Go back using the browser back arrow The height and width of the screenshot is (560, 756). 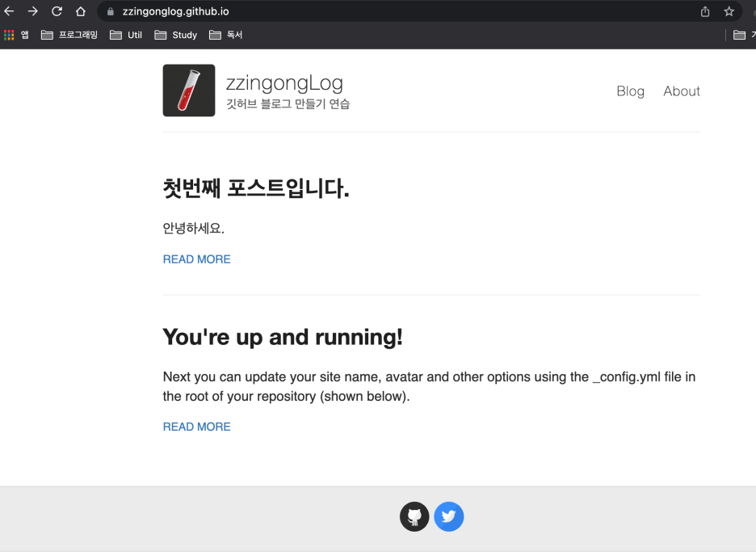(x=9, y=11)
